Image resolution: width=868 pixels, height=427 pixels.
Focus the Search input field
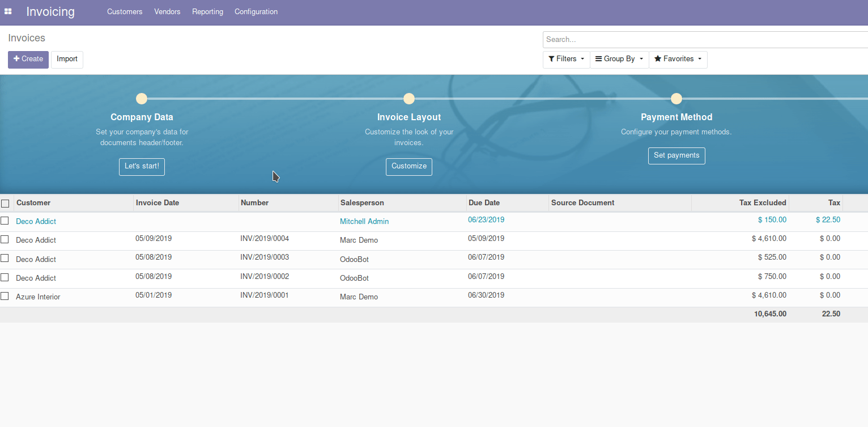pos(703,40)
